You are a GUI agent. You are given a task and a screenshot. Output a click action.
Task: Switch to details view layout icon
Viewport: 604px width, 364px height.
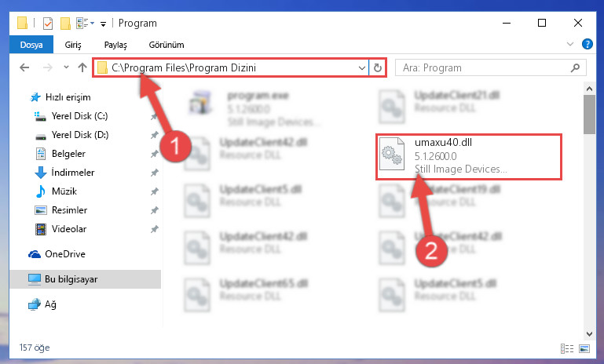[x=566, y=348]
